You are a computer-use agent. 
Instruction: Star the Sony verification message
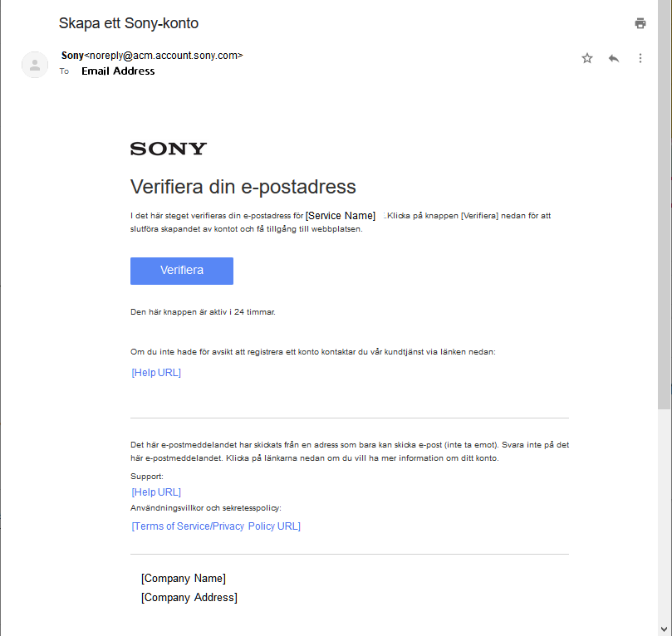[586, 58]
